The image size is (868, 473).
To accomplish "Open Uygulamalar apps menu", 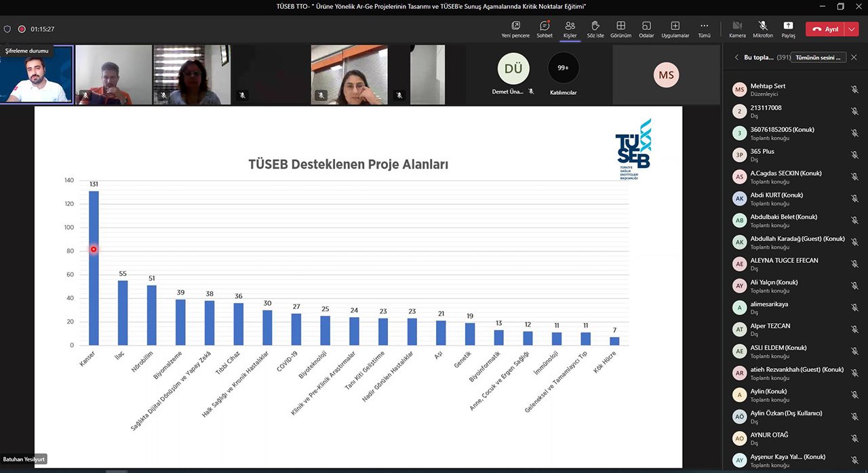I will coord(675,29).
